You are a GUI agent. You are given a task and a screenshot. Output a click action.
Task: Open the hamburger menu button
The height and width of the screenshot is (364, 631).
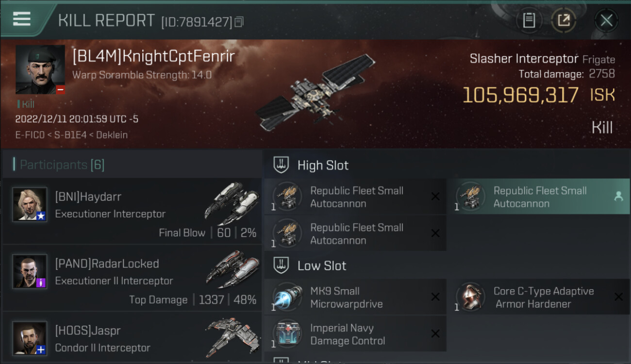[22, 19]
